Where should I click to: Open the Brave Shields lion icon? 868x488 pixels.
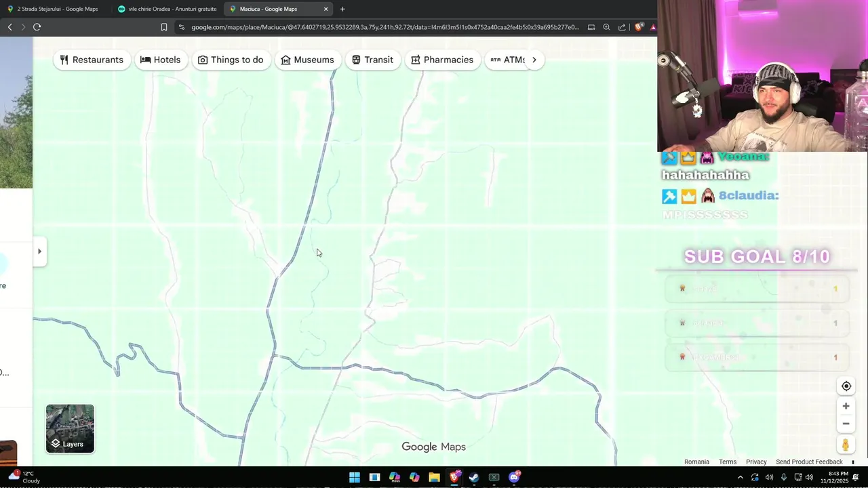639,27
